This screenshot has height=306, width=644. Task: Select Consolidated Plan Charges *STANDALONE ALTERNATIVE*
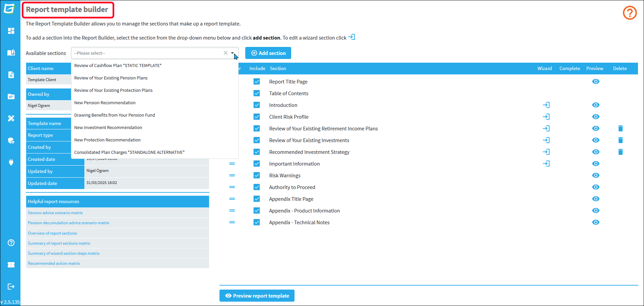[154, 152]
